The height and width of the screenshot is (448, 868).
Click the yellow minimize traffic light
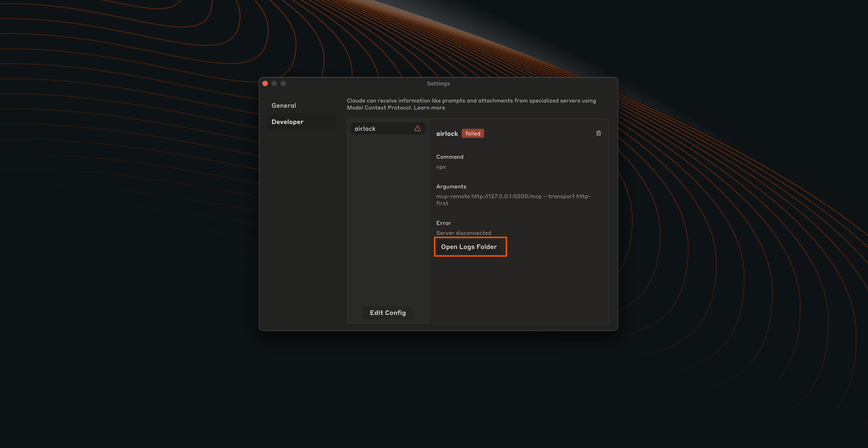pos(274,83)
